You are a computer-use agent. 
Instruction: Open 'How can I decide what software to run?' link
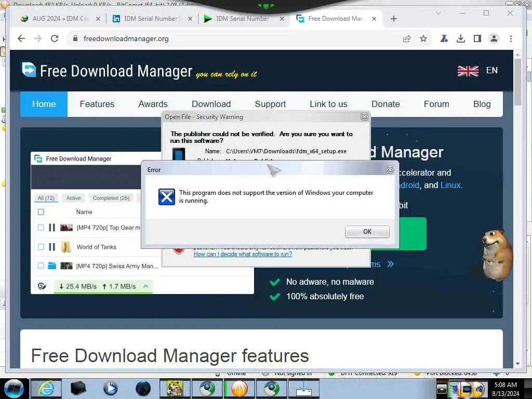tap(243, 254)
